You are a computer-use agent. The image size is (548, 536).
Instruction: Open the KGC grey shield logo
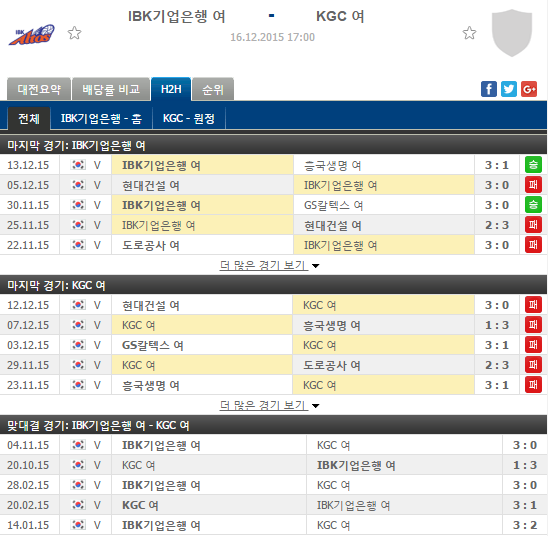tap(512, 33)
